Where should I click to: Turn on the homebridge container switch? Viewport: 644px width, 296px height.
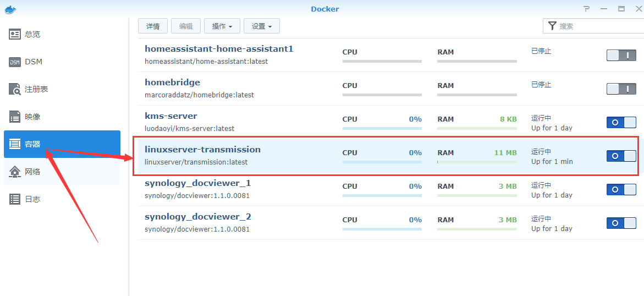click(621, 89)
